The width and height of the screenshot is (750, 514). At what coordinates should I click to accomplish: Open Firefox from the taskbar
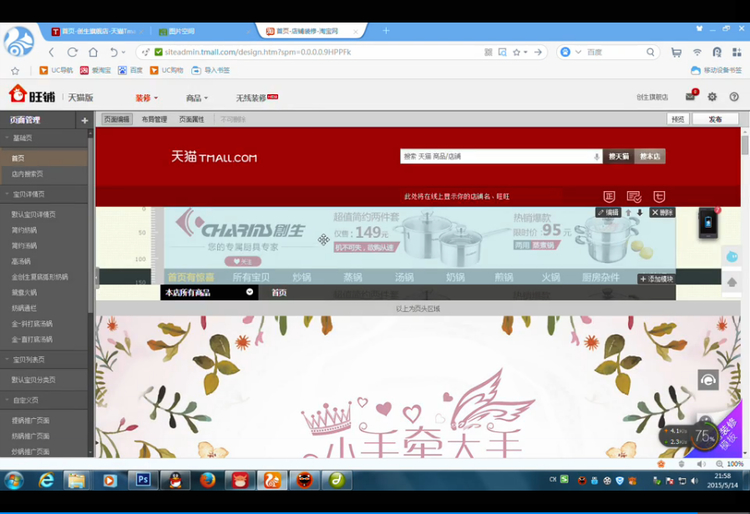point(207,480)
